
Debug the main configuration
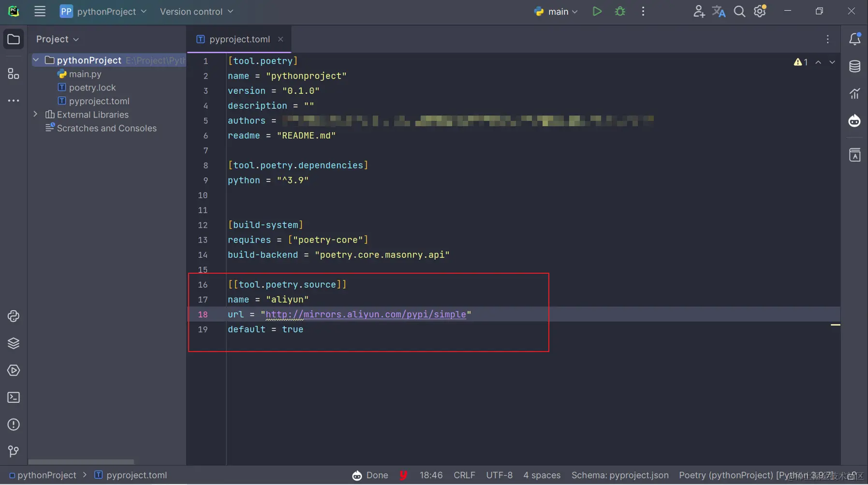coord(620,11)
